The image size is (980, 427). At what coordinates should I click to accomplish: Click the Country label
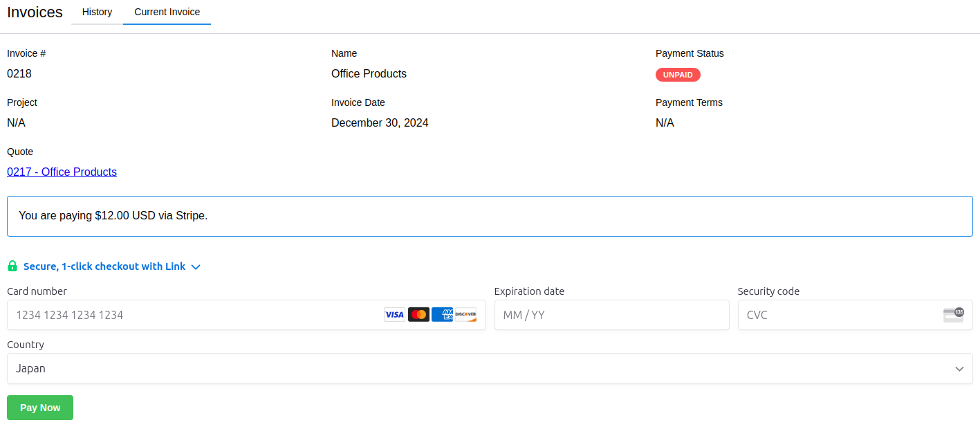pyautogui.click(x=26, y=345)
